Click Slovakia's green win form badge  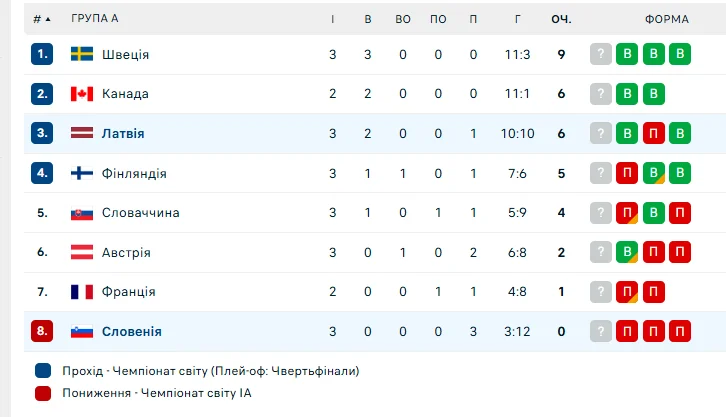tap(653, 213)
